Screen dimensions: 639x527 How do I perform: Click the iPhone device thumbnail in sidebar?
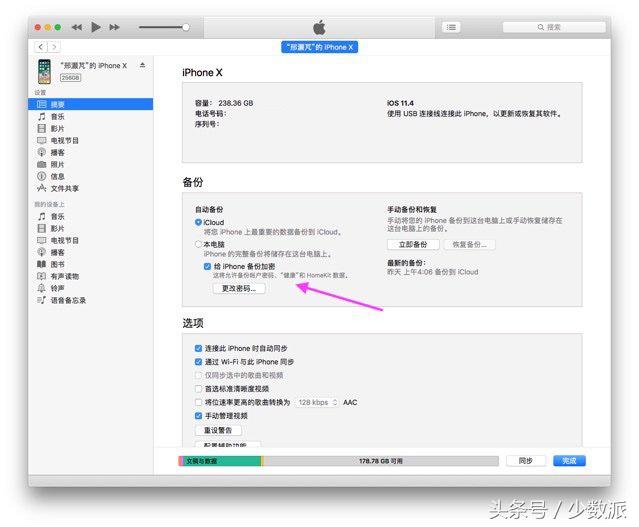[x=44, y=71]
